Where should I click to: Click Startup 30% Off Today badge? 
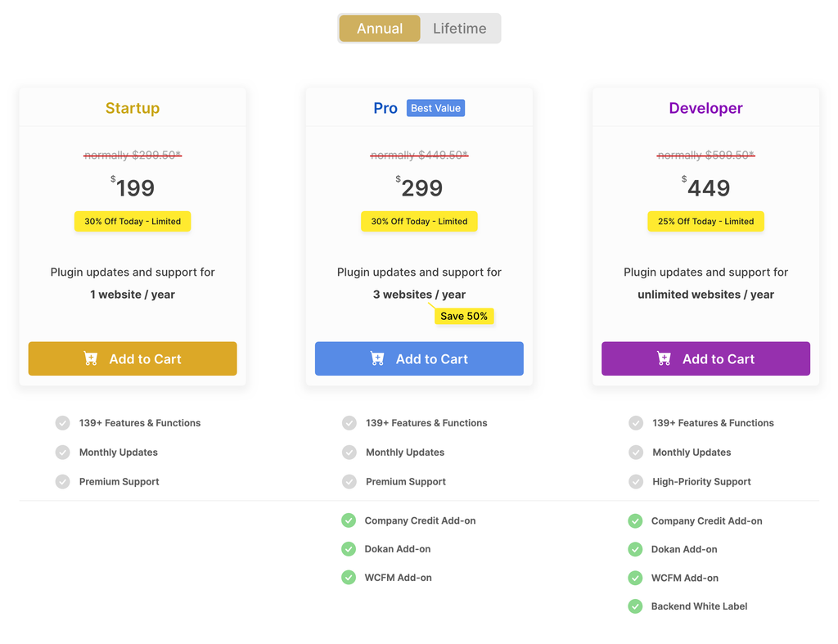(133, 221)
